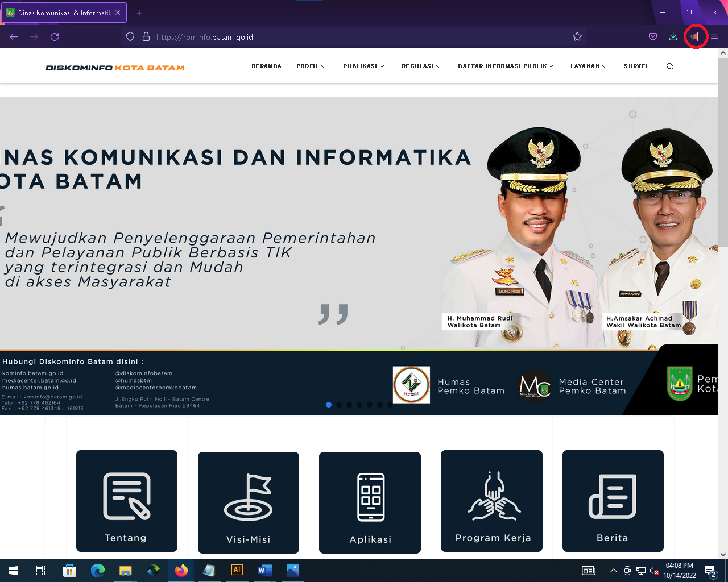This screenshot has width=728, height=582.
Task: Open the Windows notification center
Action: pos(710,571)
